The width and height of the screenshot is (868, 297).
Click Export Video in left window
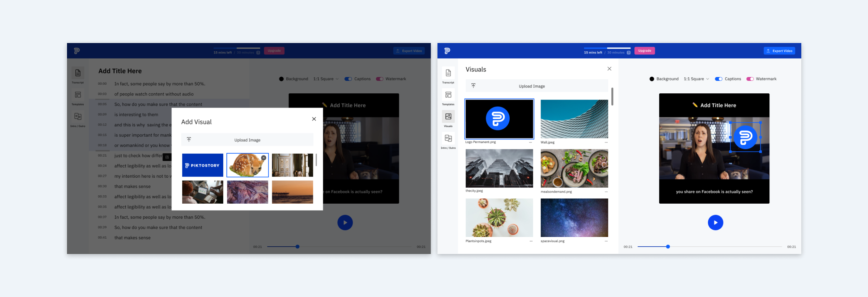click(x=409, y=51)
